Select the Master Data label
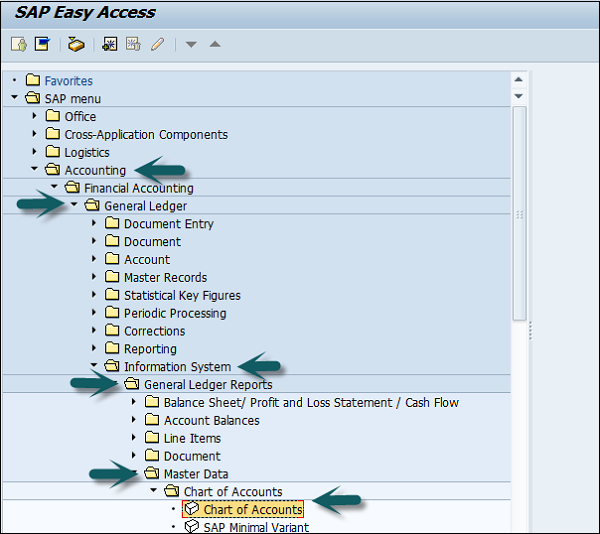600x534 pixels. pyautogui.click(x=196, y=474)
